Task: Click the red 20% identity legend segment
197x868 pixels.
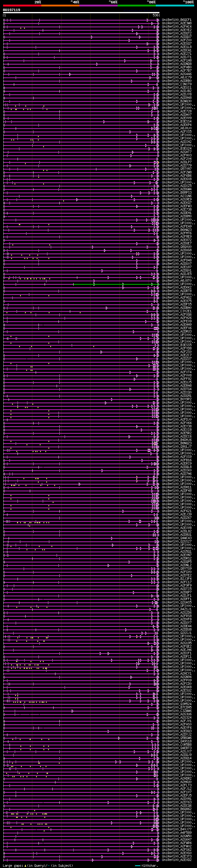Action: point(22,6)
